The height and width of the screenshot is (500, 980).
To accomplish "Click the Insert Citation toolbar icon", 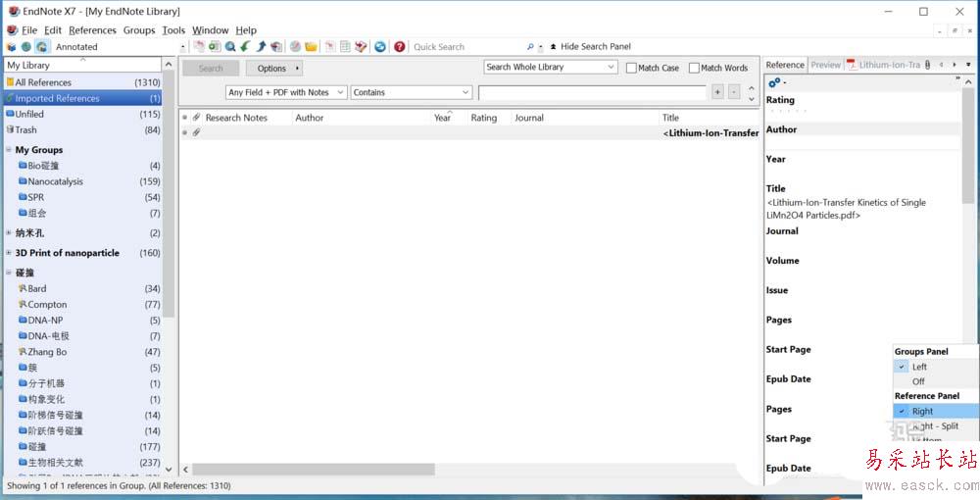I will coord(329,47).
